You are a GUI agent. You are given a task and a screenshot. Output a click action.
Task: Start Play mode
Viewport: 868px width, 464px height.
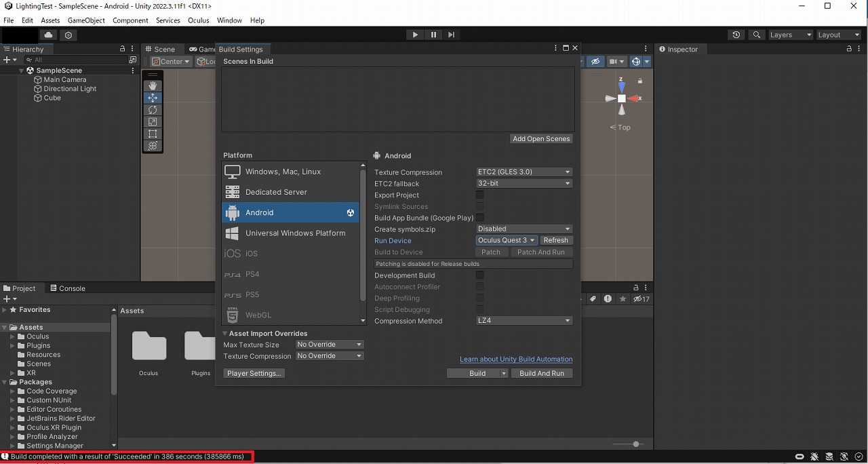(x=416, y=35)
